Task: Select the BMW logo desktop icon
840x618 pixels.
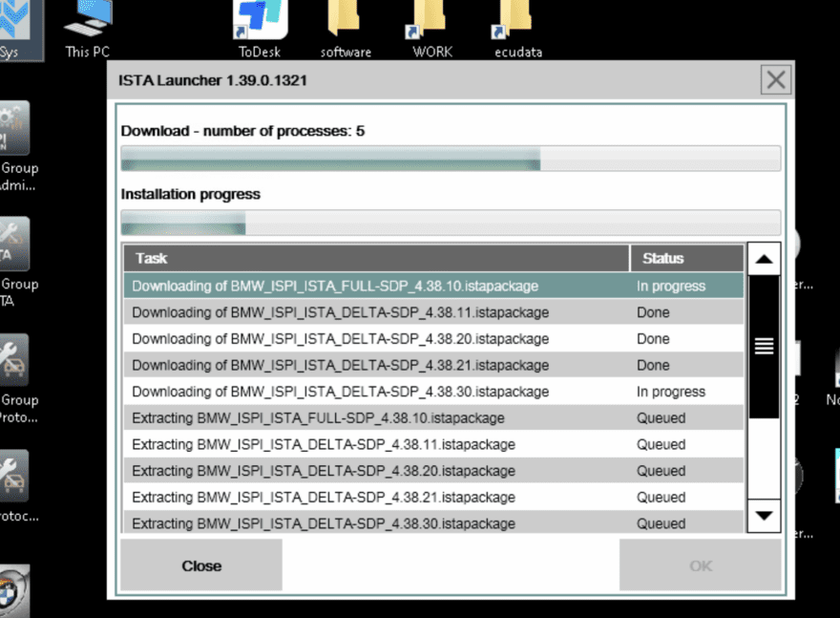Action: [x=14, y=591]
